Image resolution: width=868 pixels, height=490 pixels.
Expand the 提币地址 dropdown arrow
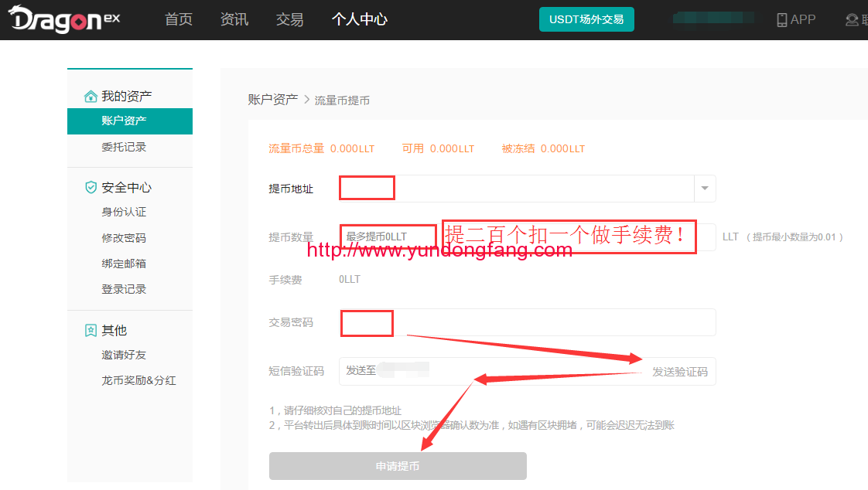pyautogui.click(x=705, y=189)
